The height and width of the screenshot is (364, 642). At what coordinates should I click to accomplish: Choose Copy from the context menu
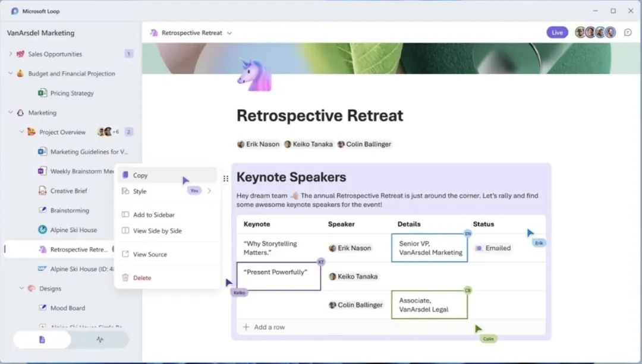pos(168,175)
